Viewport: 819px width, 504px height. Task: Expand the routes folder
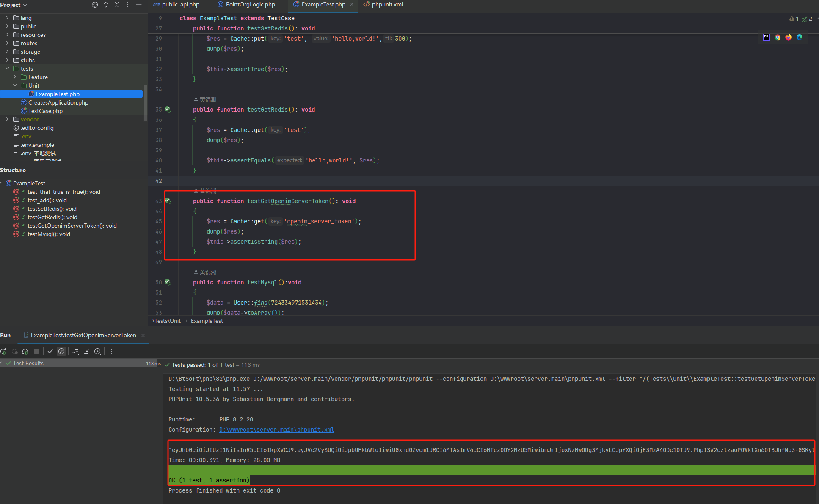7,43
